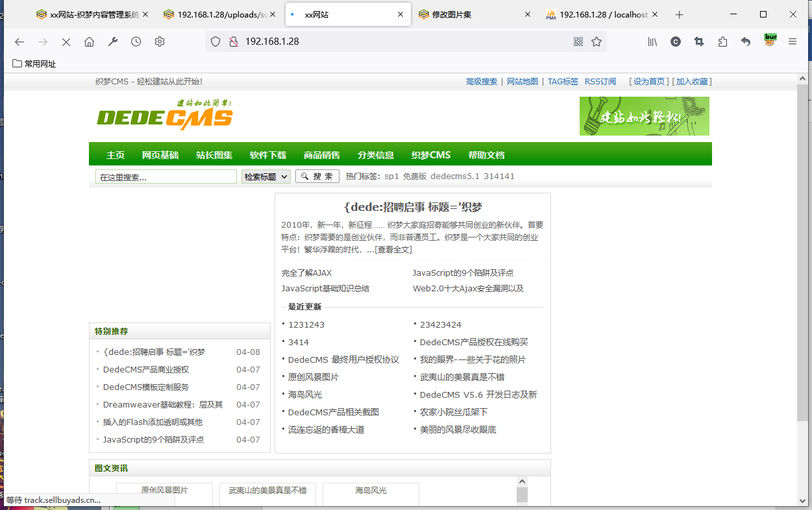Open the browser home page

(x=89, y=42)
